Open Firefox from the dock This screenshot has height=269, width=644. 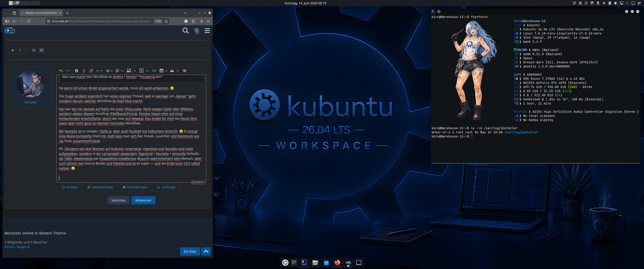coord(337,263)
